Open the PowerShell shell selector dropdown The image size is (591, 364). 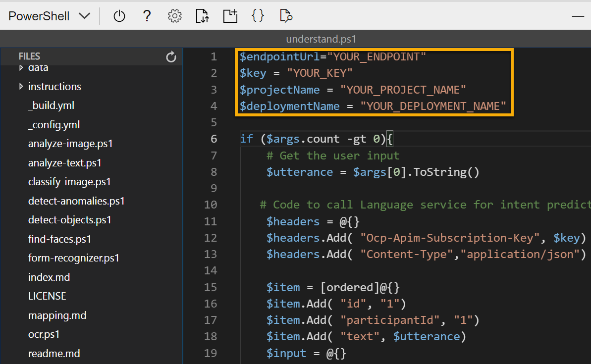pyautogui.click(x=48, y=15)
